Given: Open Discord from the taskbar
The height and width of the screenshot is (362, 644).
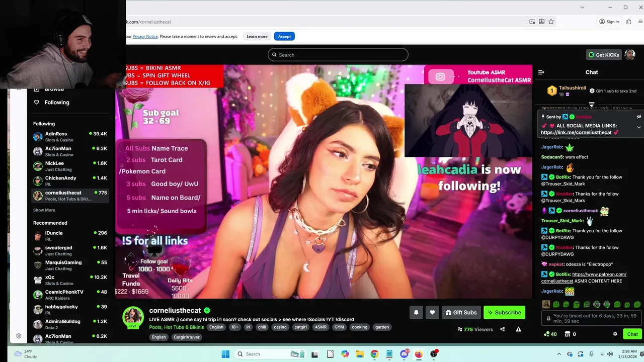Looking at the screenshot, I should pyautogui.click(x=404, y=354).
